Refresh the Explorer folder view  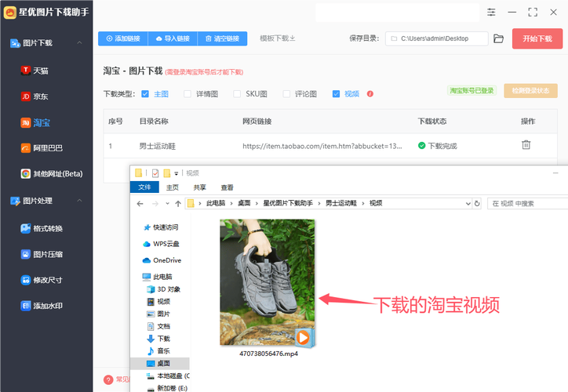point(477,203)
